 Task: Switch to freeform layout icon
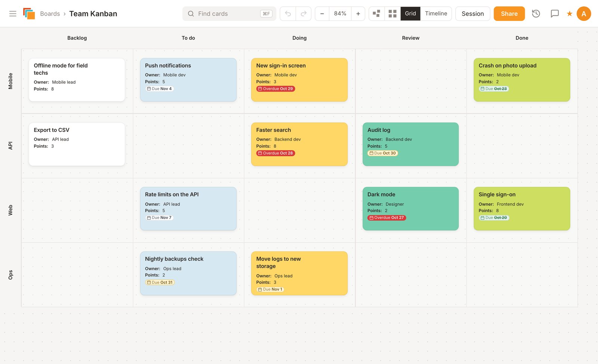click(377, 14)
